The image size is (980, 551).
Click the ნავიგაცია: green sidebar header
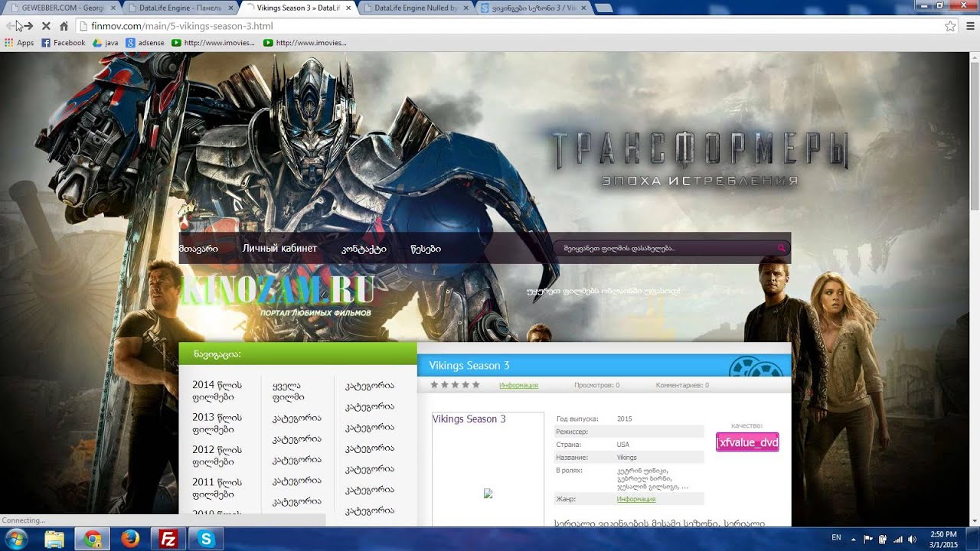pyautogui.click(x=298, y=354)
